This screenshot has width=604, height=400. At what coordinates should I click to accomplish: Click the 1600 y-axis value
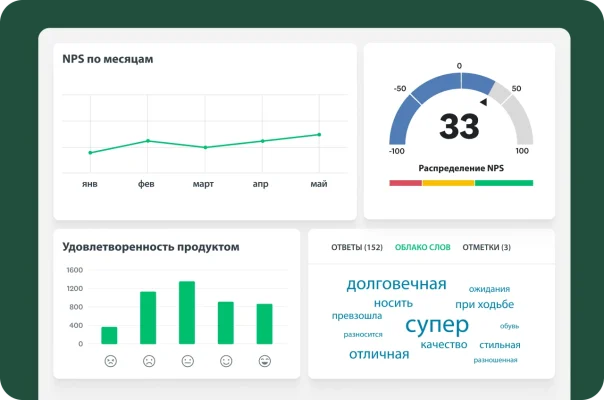pyautogui.click(x=74, y=270)
